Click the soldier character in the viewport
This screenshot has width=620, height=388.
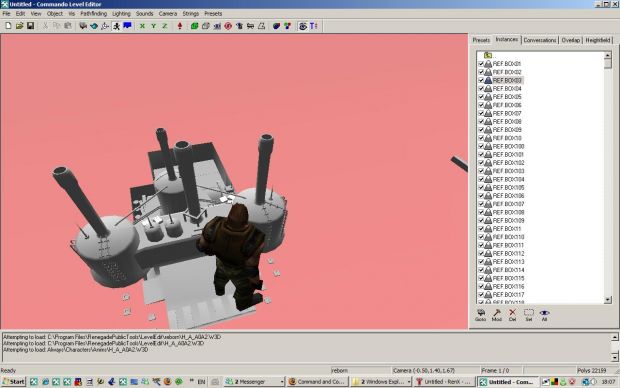click(232, 257)
